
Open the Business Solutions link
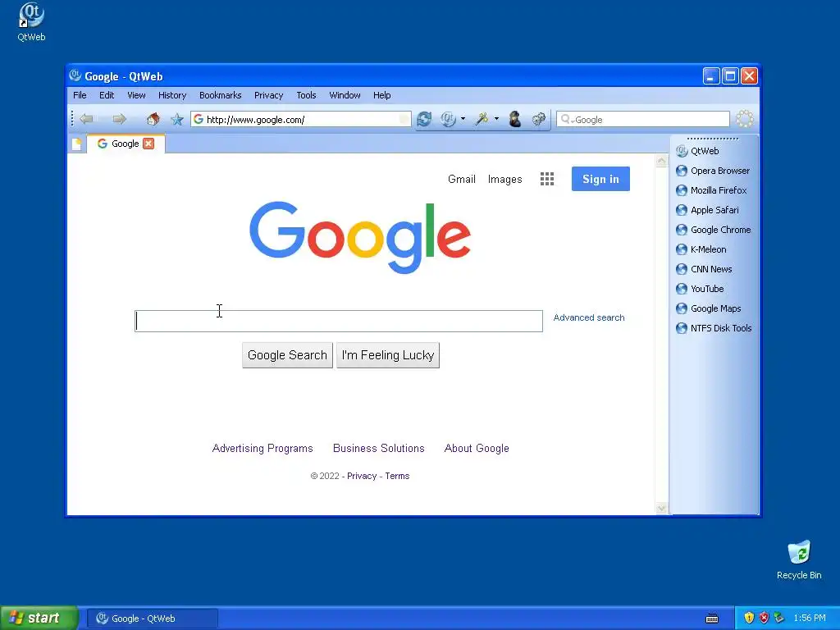pos(379,449)
